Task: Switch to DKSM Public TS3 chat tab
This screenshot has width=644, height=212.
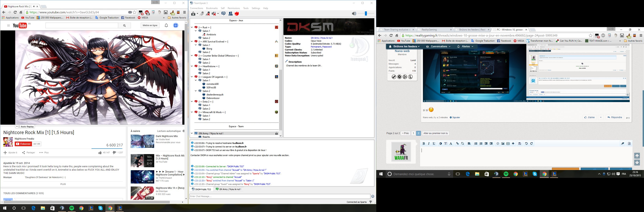Action: (201, 189)
